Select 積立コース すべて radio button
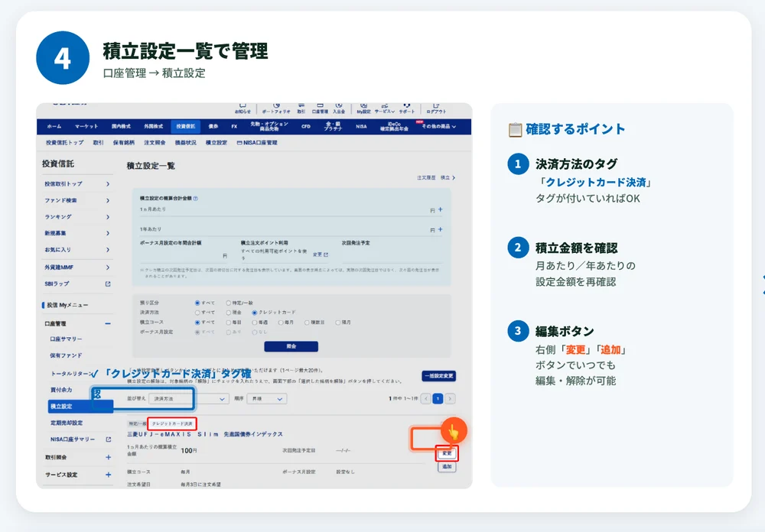765x532 pixels. (x=197, y=323)
